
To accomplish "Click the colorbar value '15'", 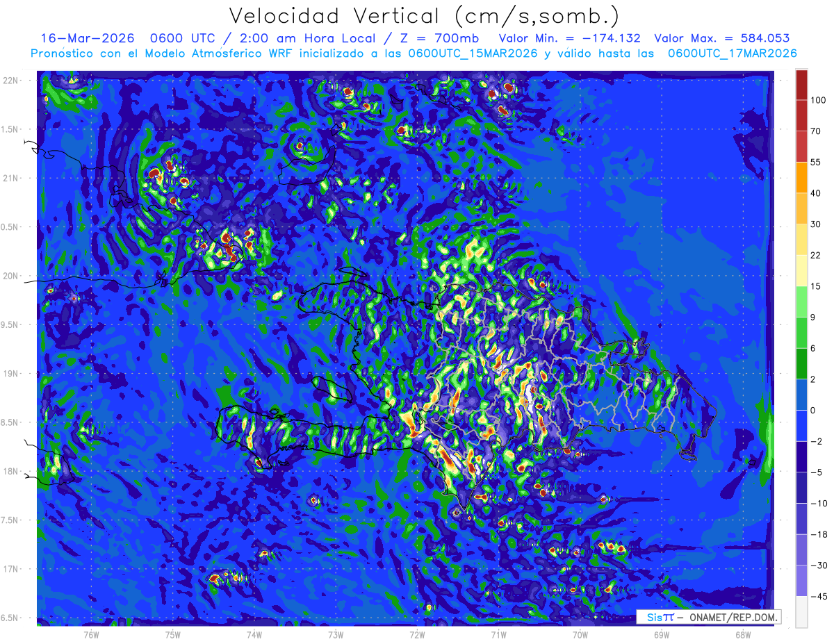I will (816, 286).
